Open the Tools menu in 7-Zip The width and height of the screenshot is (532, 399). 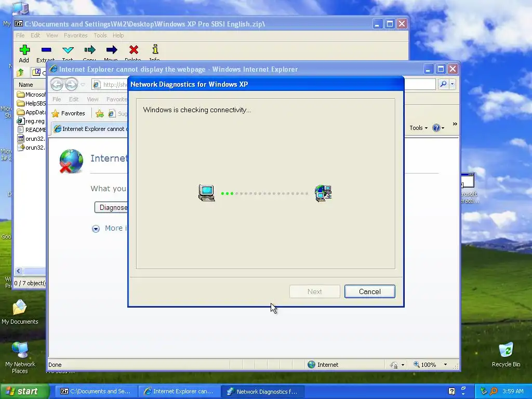100,35
